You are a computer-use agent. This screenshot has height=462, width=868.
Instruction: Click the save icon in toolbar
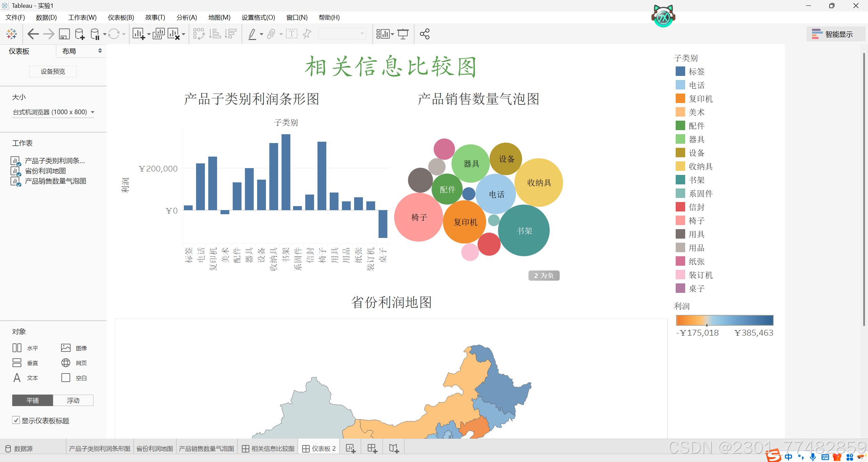(x=64, y=34)
